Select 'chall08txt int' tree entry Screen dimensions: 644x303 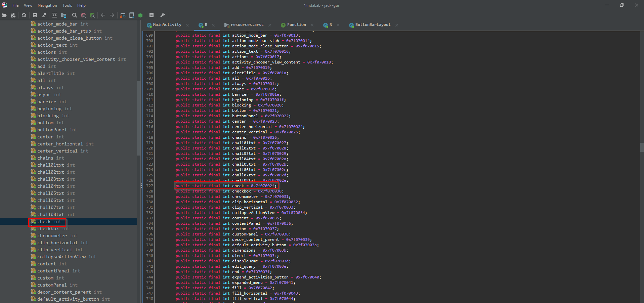[56, 214]
